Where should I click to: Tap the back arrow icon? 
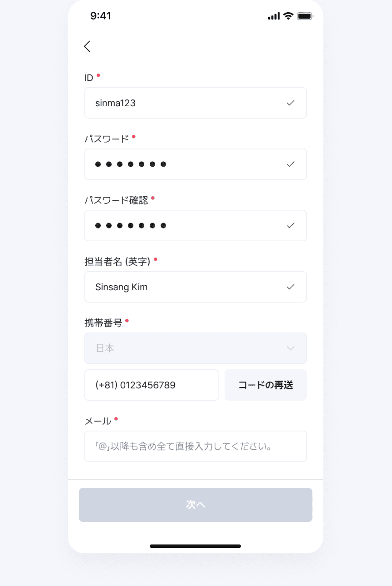pyautogui.click(x=87, y=46)
